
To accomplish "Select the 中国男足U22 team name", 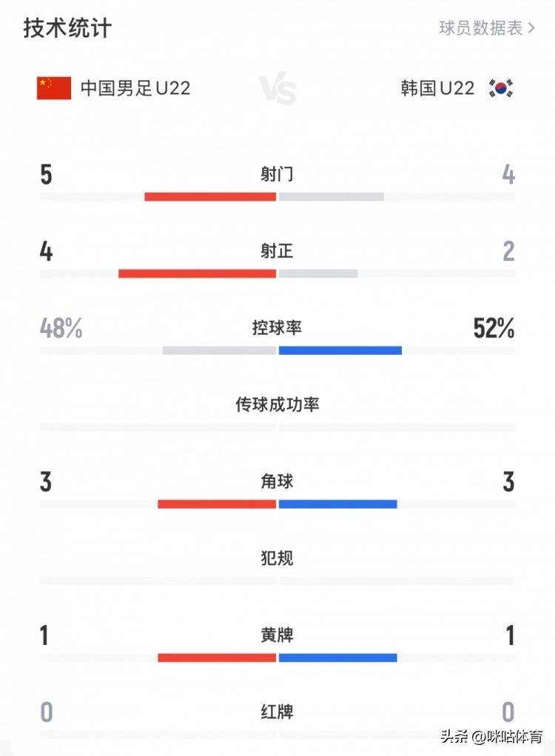I will tap(135, 88).
